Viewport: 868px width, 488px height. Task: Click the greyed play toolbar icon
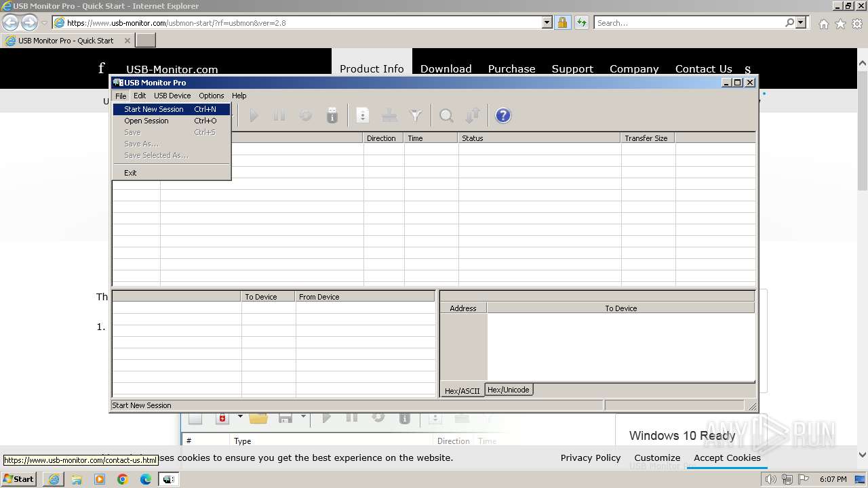click(254, 116)
